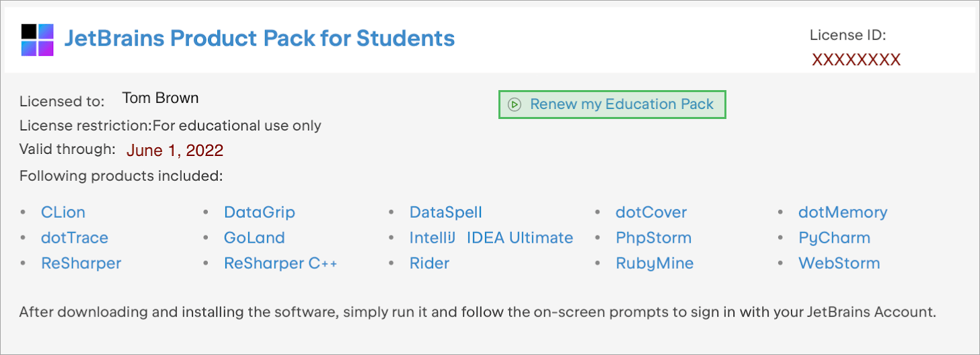Open the DataGrip product link

[259, 212]
